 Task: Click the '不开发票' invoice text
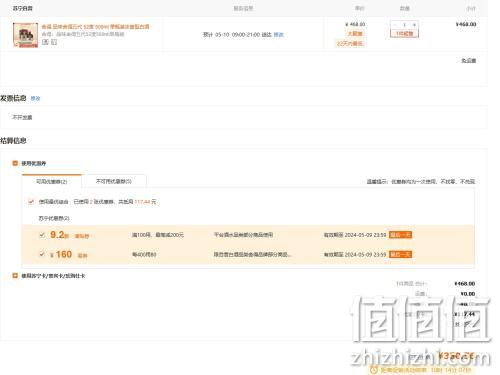click(x=22, y=117)
